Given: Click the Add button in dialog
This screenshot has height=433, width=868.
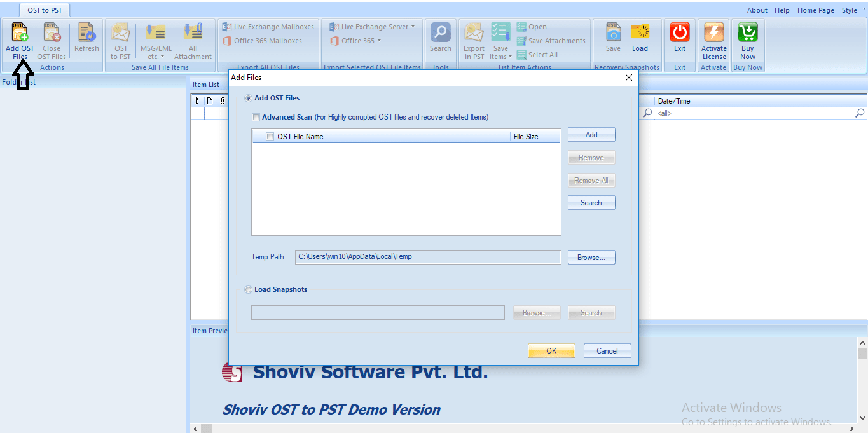Looking at the screenshot, I should tap(591, 135).
